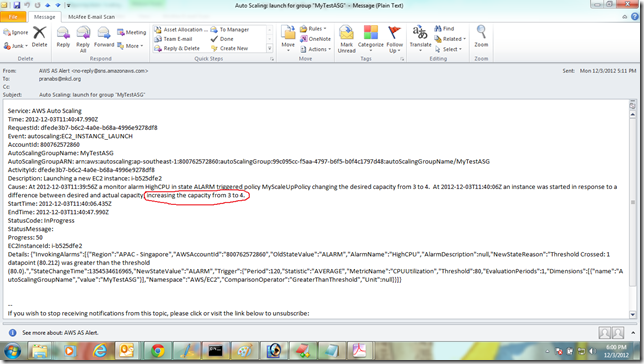Viewport: 644px width, 364px height.
Task: Click the recipient pranabs@mkcl.org
Action: (x=60, y=78)
